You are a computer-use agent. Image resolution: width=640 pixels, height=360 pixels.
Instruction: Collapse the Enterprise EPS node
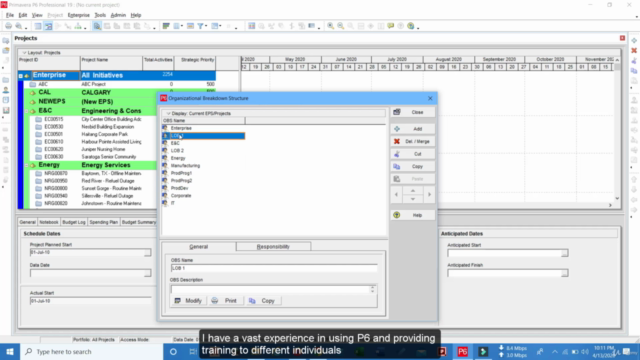pyautogui.click(x=20, y=76)
